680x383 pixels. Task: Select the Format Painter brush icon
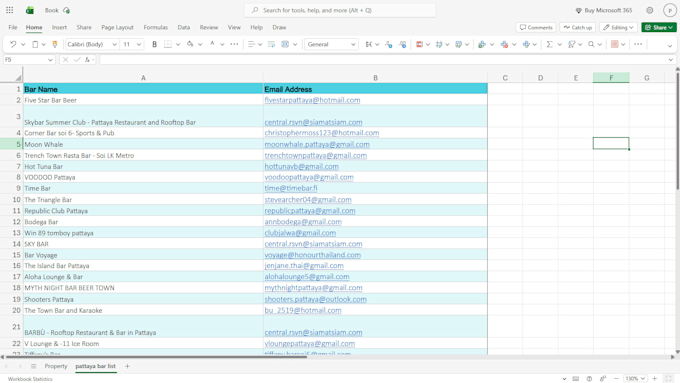(55, 44)
